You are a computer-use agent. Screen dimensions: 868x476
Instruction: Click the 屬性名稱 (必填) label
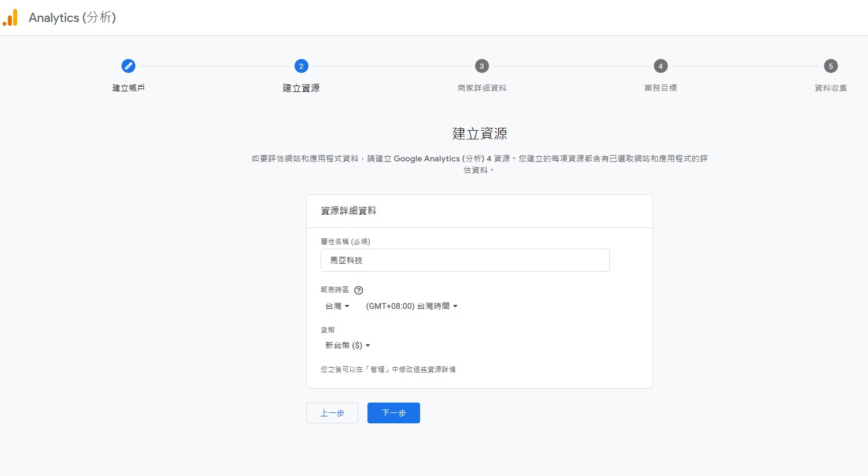coord(345,242)
